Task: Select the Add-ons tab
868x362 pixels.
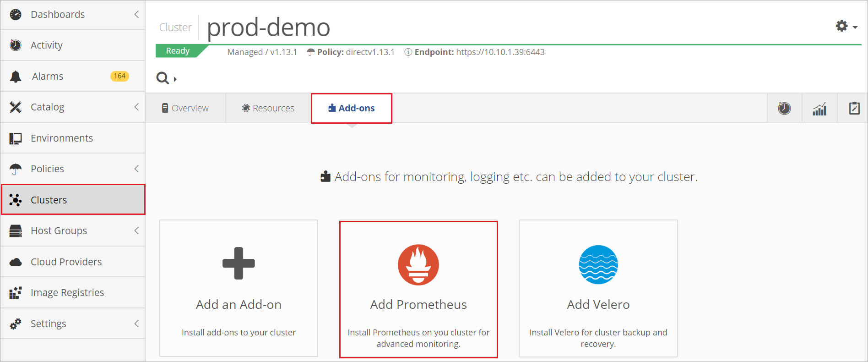Action: pyautogui.click(x=352, y=108)
